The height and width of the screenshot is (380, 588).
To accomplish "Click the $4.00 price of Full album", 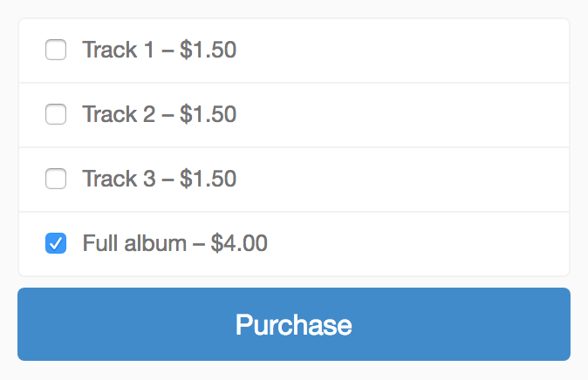I will pos(239,244).
